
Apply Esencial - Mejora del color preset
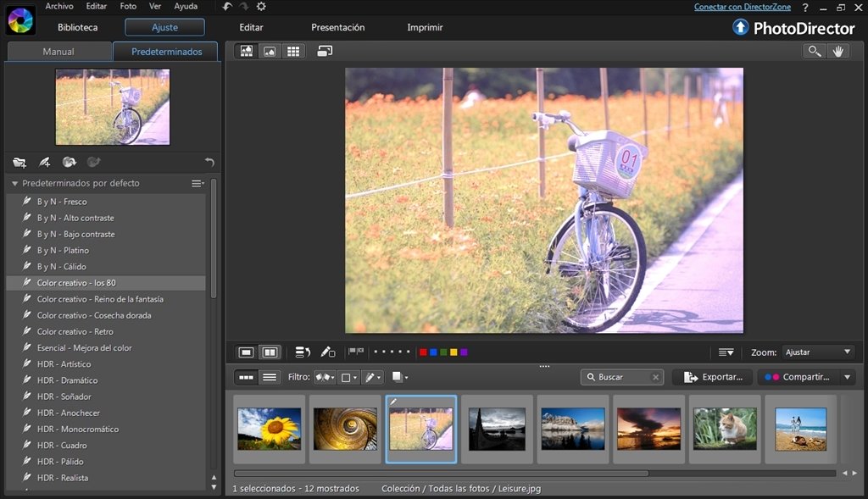tap(105, 347)
